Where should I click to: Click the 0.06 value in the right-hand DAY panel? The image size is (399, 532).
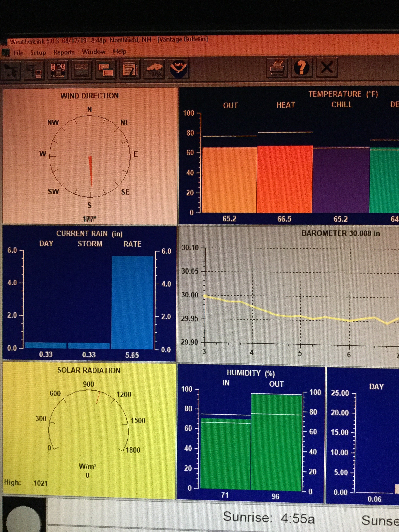point(374,499)
